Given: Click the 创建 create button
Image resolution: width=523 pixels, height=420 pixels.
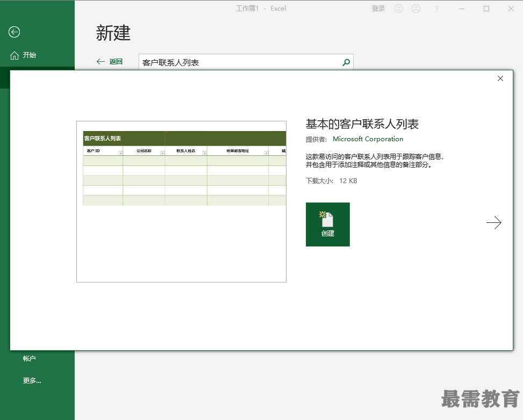Looking at the screenshot, I should pyautogui.click(x=328, y=225).
